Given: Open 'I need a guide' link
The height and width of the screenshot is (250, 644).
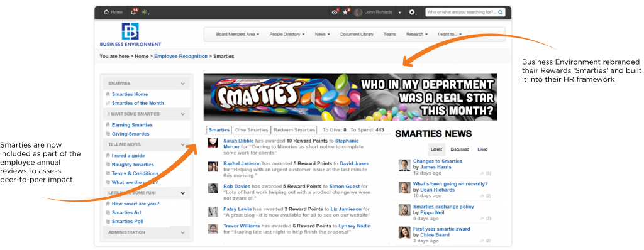Looking at the screenshot, I should pyautogui.click(x=128, y=156).
